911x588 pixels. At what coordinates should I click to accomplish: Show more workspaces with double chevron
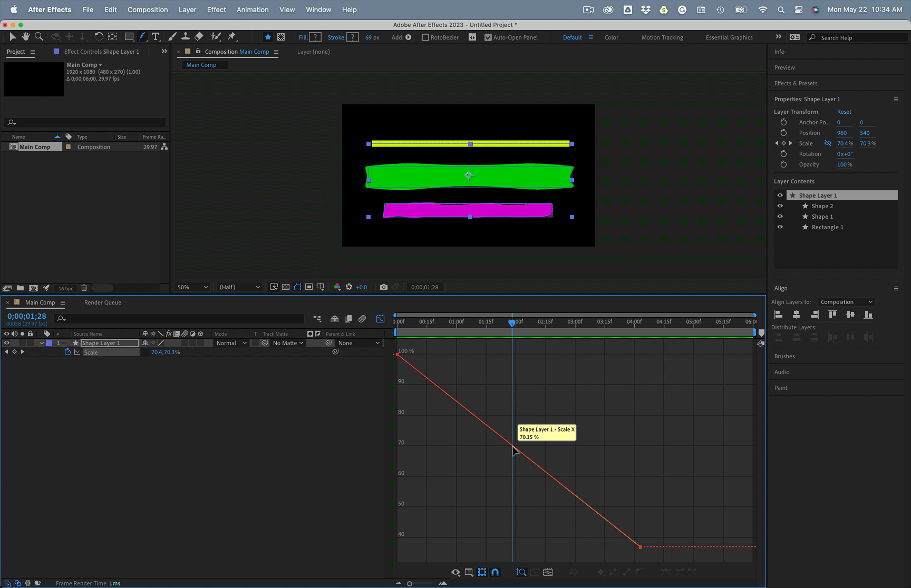click(778, 37)
